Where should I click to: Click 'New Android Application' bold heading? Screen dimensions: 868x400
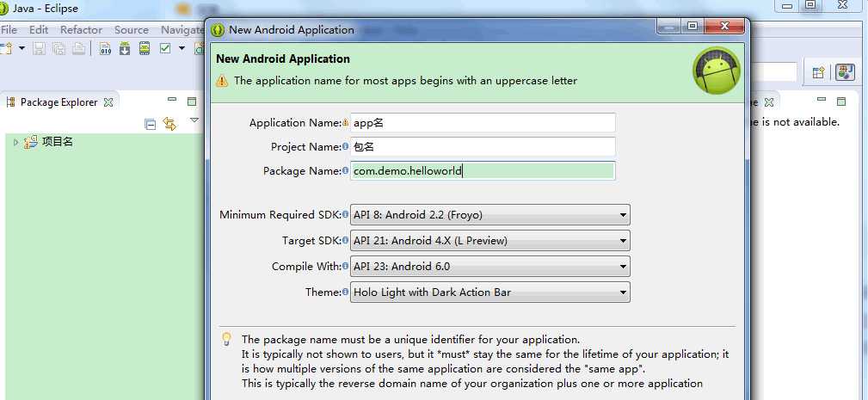(x=283, y=58)
